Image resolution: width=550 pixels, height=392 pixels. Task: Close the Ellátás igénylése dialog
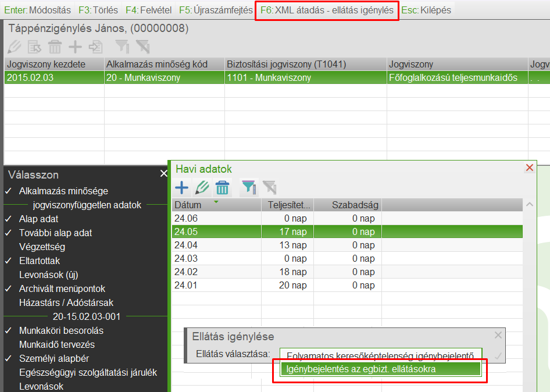(498, 335)
